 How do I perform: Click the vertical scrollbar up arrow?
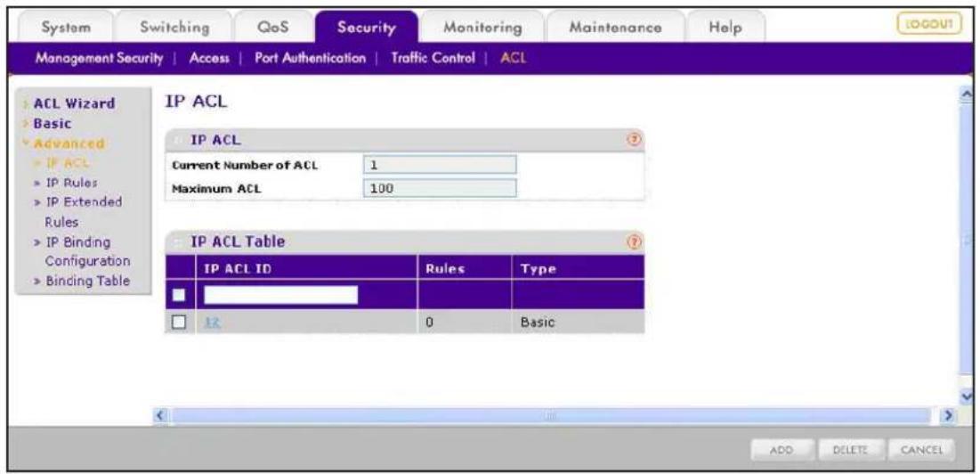coord(968,94)
